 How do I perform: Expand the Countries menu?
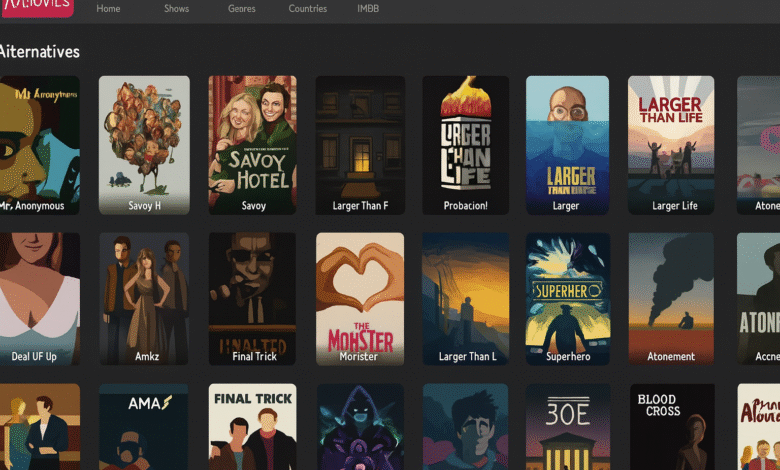(x=308, y=9)
